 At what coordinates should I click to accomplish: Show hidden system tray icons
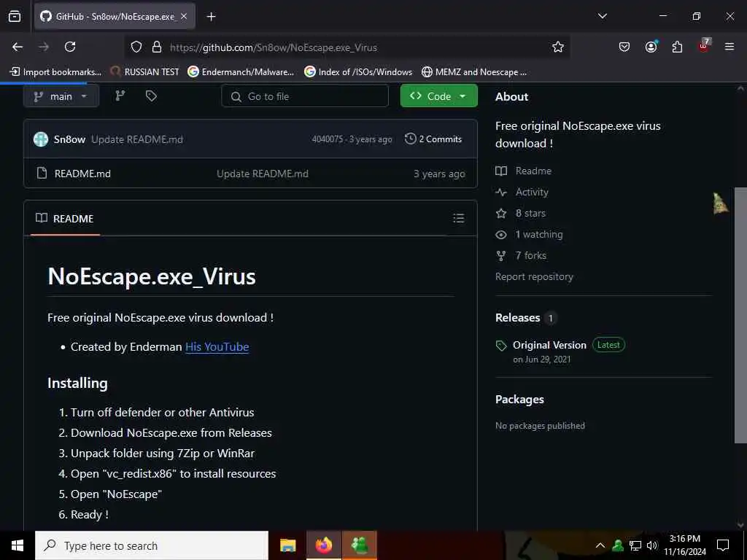click(600, 545)
